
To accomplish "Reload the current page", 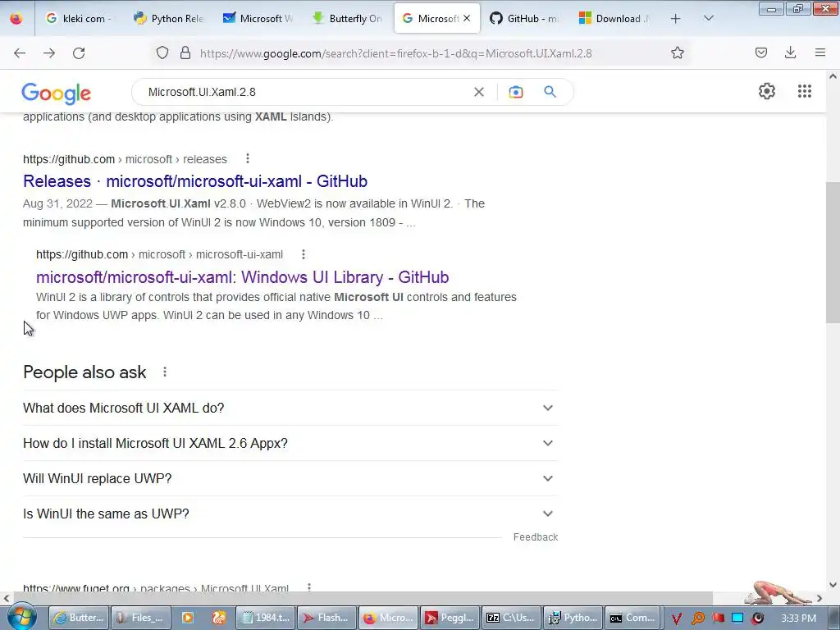I will click(79, 52).
